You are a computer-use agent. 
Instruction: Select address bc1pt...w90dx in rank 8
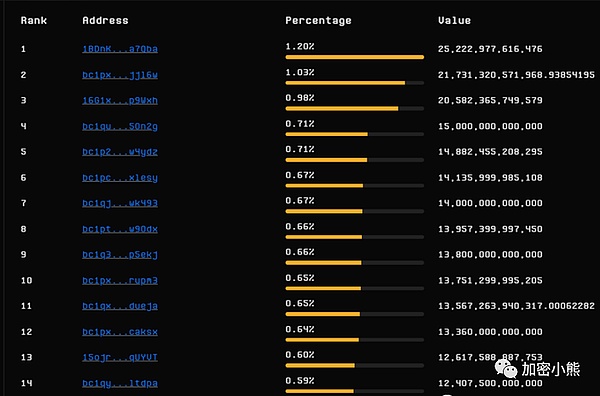tap(120, 229)
